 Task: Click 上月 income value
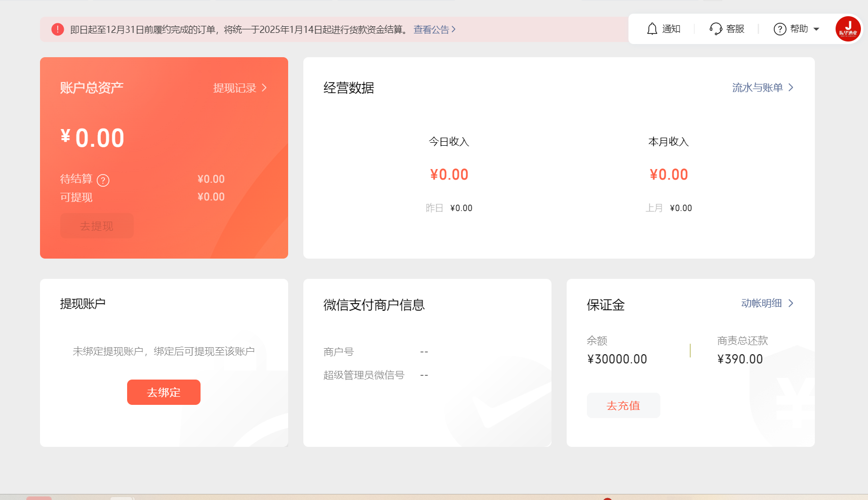[681, 208]
